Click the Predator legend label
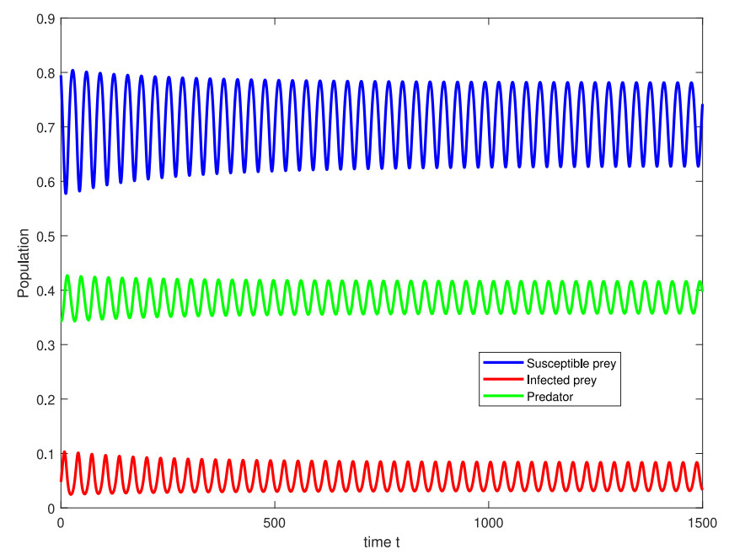This screenshot has height=560, width=729. (550, 397)
